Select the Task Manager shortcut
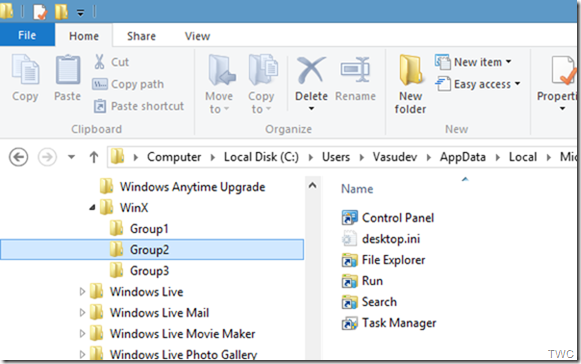This screenshot has height=364, width=581. (389, 323)
